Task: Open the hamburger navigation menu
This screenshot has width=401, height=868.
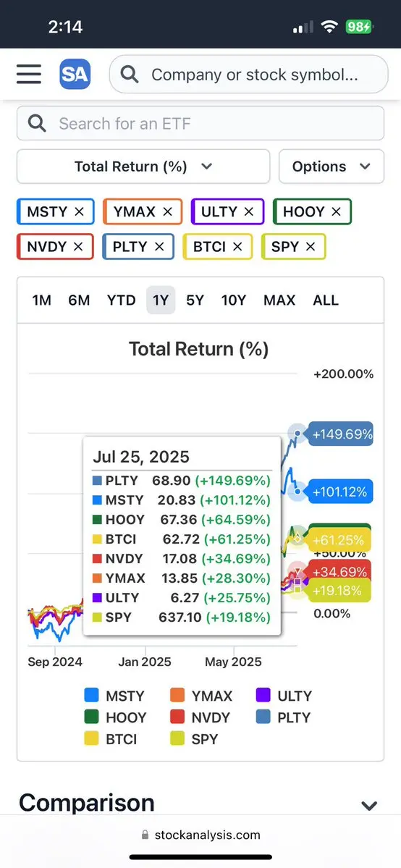Action: (x=29, y=74)
